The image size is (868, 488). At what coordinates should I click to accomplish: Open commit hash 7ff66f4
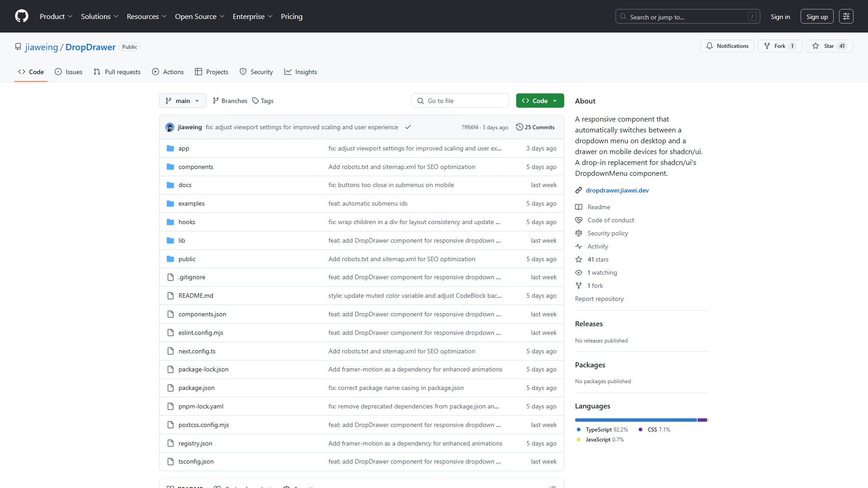click(x=470, y=127)
